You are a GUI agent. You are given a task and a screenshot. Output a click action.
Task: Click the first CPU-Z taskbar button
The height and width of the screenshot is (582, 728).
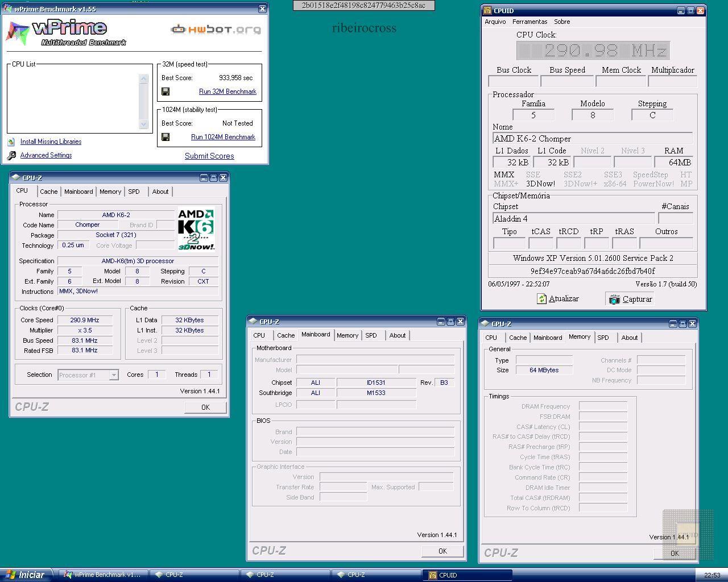click(194, 575)
